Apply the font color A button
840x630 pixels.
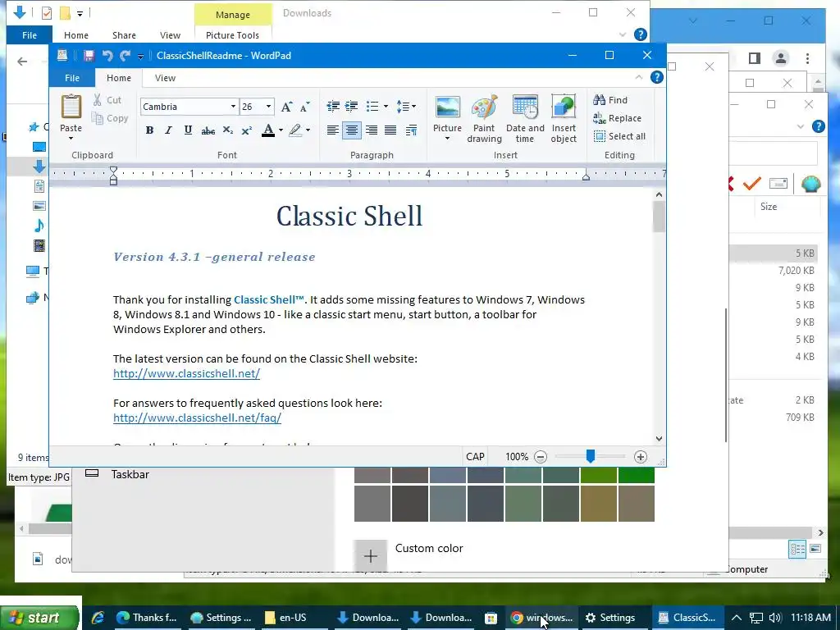[268, 130]
